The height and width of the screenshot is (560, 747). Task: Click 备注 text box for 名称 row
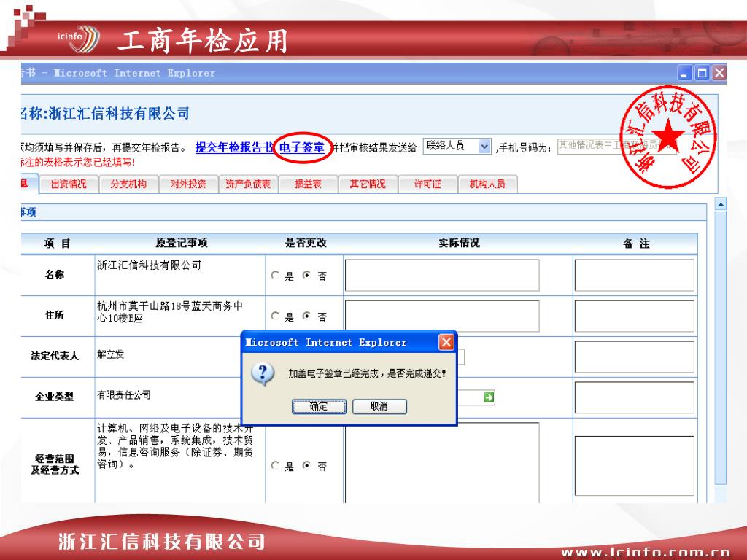634,275
